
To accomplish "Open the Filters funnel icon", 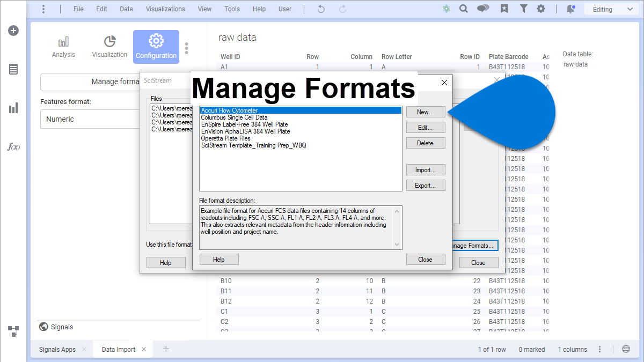I will click(523, 9).
